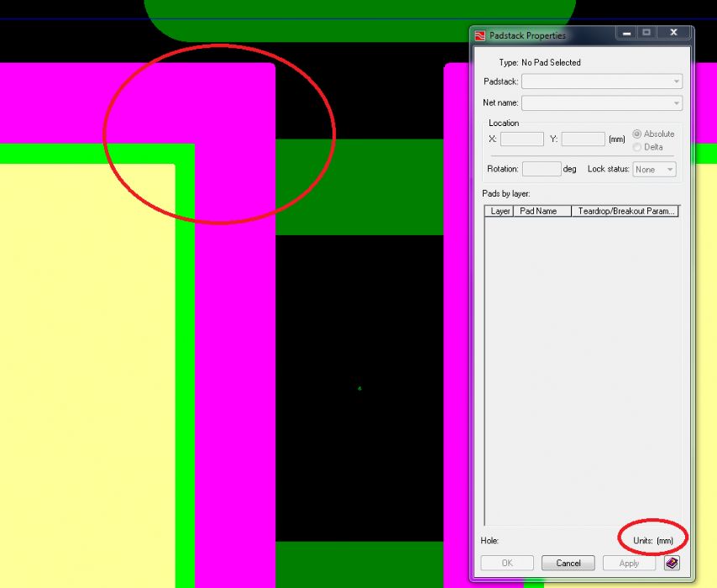Click the Pad Name column header
Screen dimensions: 717x588
(538, 212)
